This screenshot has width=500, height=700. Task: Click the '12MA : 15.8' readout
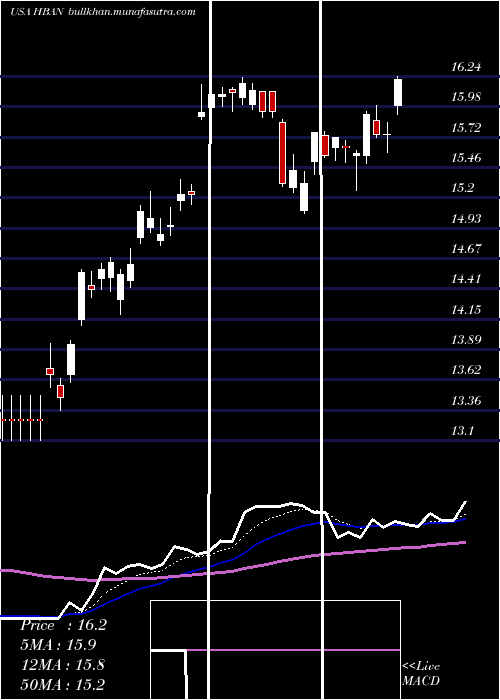(63, 664)
